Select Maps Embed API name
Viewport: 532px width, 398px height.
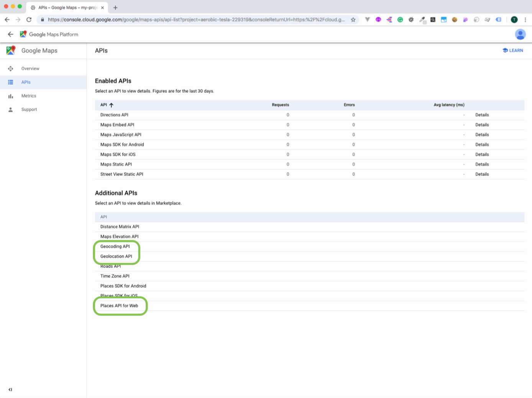pyautogui.click(x=117, y=125)
